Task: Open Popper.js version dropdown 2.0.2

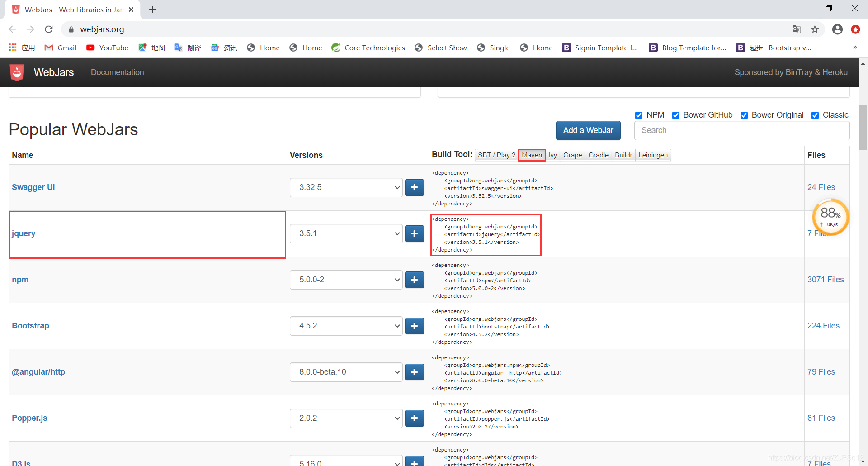Action: tap(346, 418)
